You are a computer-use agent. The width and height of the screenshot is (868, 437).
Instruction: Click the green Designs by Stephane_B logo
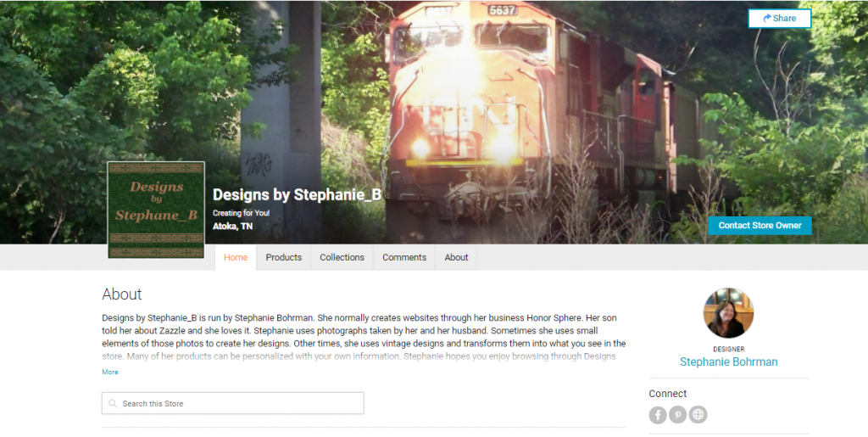156,210
